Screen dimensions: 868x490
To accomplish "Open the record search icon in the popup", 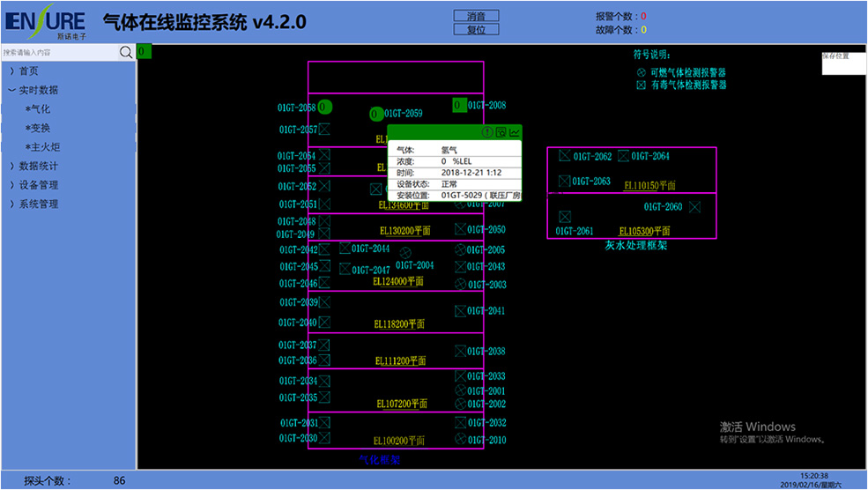I will click(501, 132).
